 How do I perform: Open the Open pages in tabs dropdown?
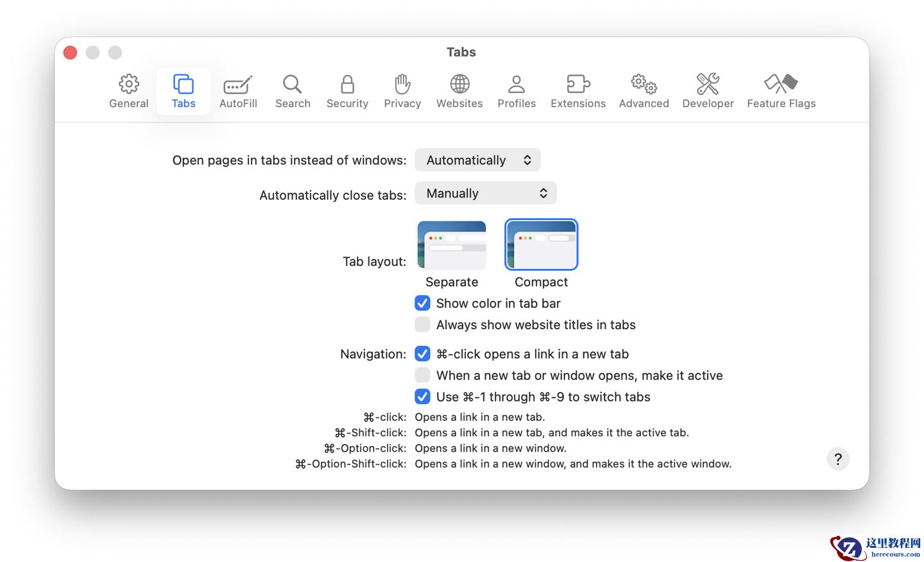click(477, 160)
